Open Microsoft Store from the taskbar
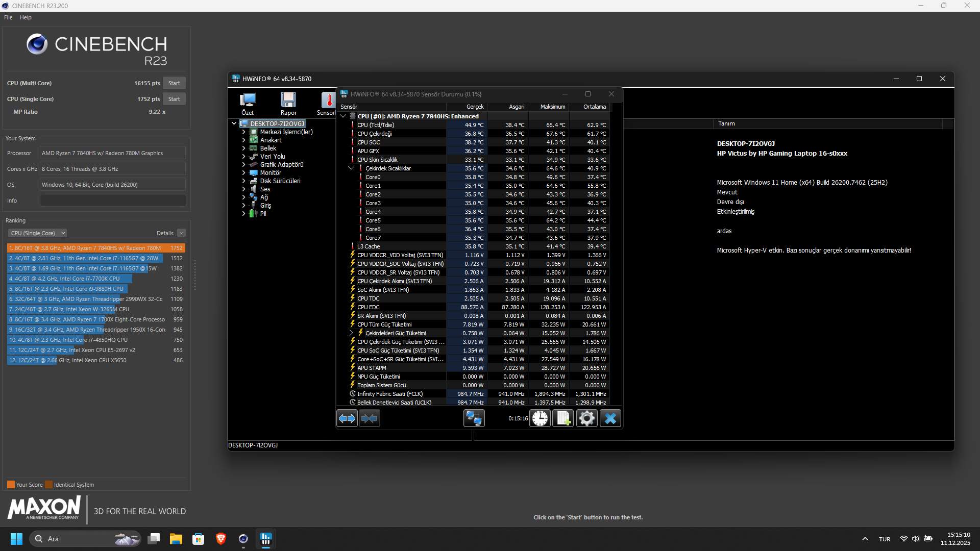This screenshot has height=551, width=980. pos(199,539)
